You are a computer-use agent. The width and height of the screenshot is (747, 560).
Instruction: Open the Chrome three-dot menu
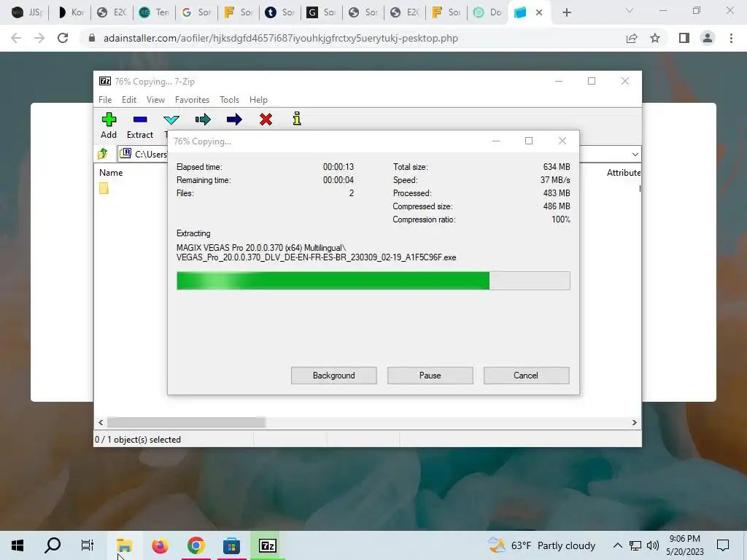[731, 38]
